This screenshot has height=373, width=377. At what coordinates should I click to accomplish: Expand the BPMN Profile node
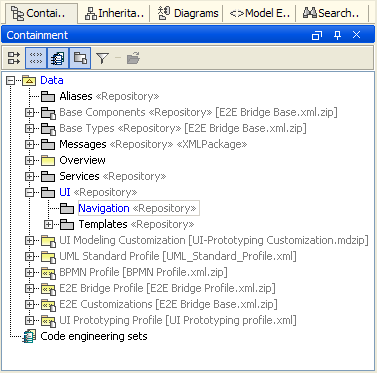30,272
